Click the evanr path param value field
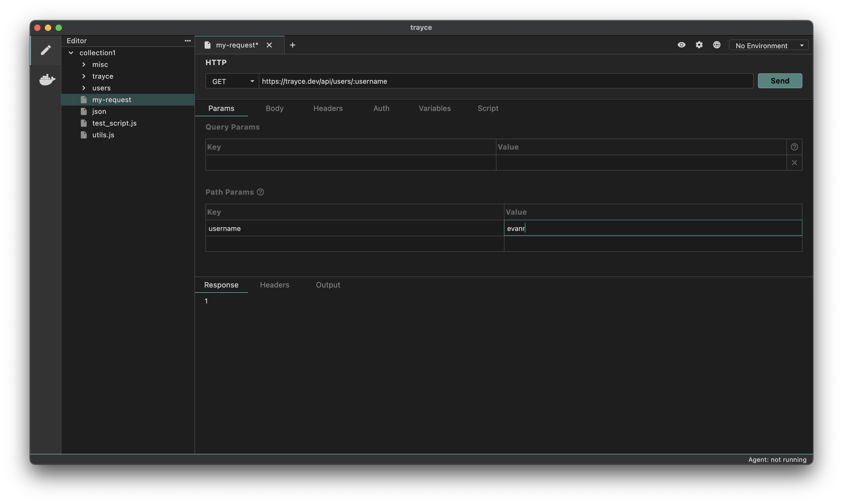This screenshot has height=504, width=843. coord(653,228)
